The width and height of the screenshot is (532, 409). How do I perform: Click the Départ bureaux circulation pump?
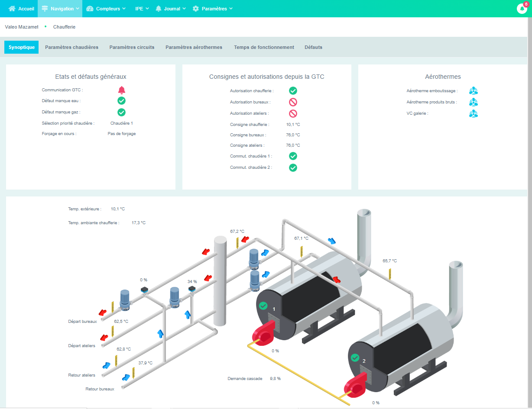tap(125, 300)
